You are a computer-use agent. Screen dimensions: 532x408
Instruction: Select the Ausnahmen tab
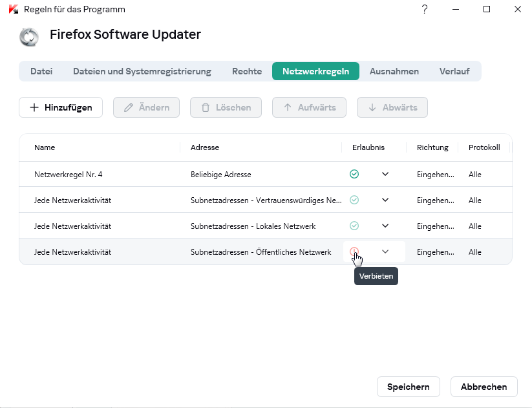coord(394,71)
